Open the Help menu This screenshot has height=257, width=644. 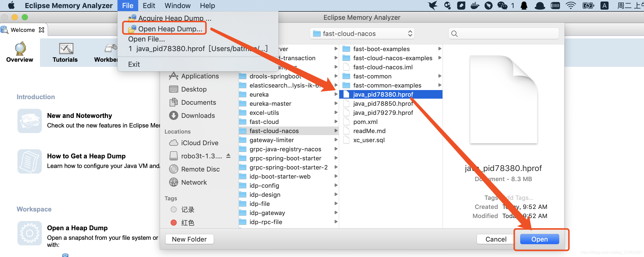[207, 6]
